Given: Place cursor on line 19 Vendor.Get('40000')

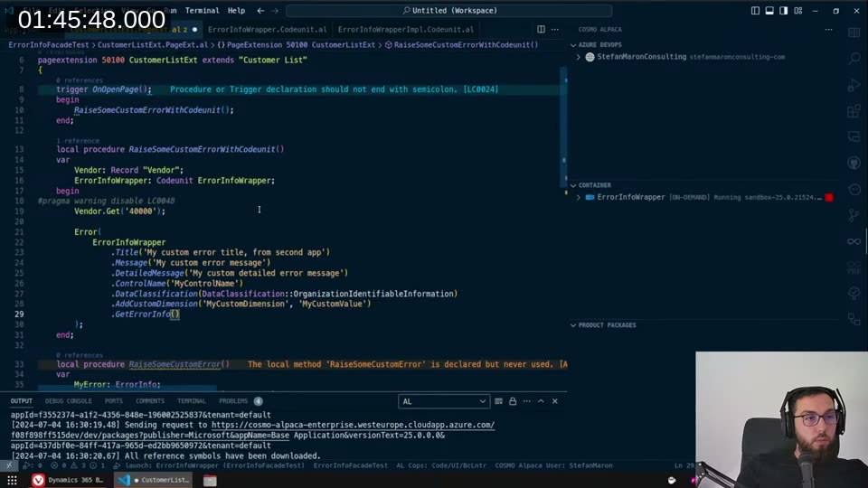Looking at the screenshot, I should (x=119, y=211).
